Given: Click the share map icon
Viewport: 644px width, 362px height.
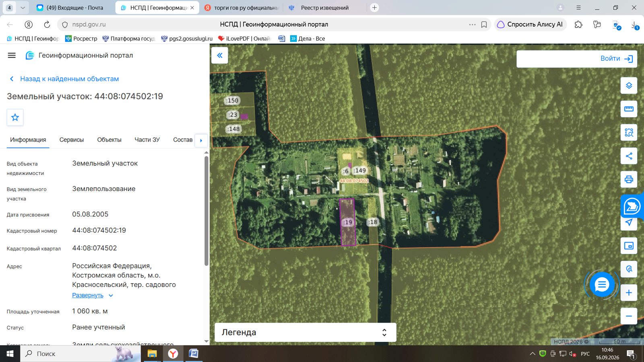Looking at the screenshot, I should 629,156.
